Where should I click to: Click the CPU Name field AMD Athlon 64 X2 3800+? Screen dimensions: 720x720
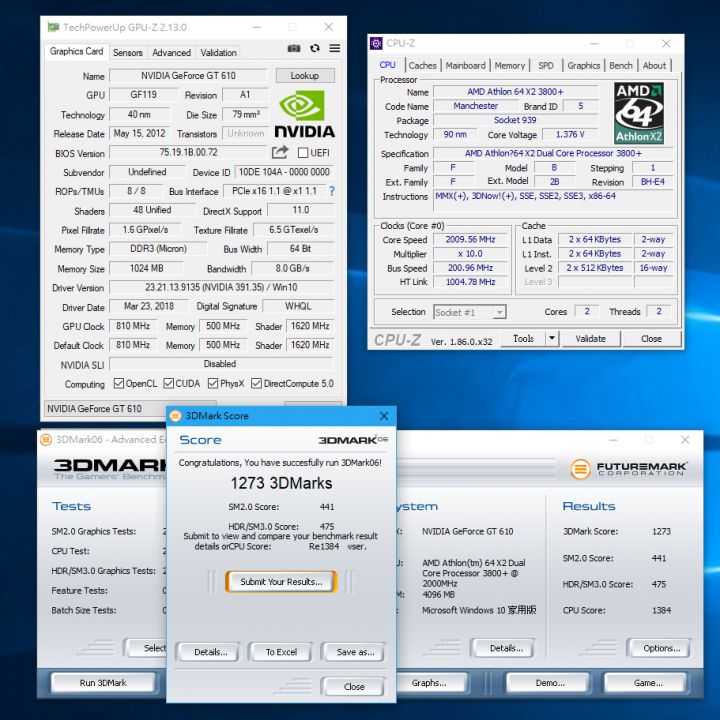click(515, 92)
